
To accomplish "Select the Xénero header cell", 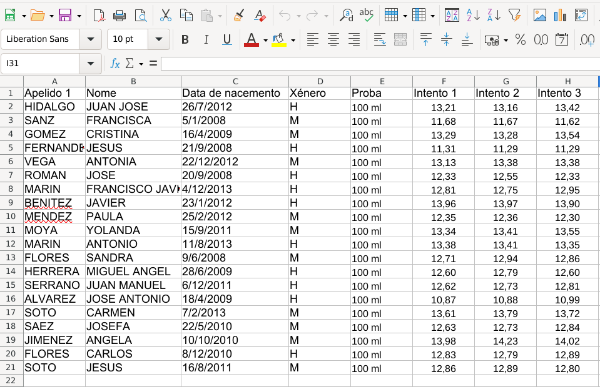I will point(320,93).
